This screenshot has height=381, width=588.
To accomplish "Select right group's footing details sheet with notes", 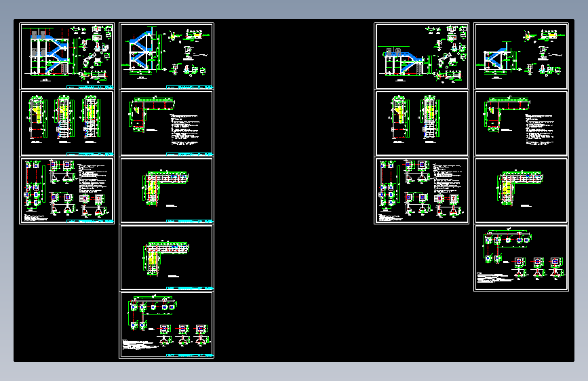I will 421,191.
